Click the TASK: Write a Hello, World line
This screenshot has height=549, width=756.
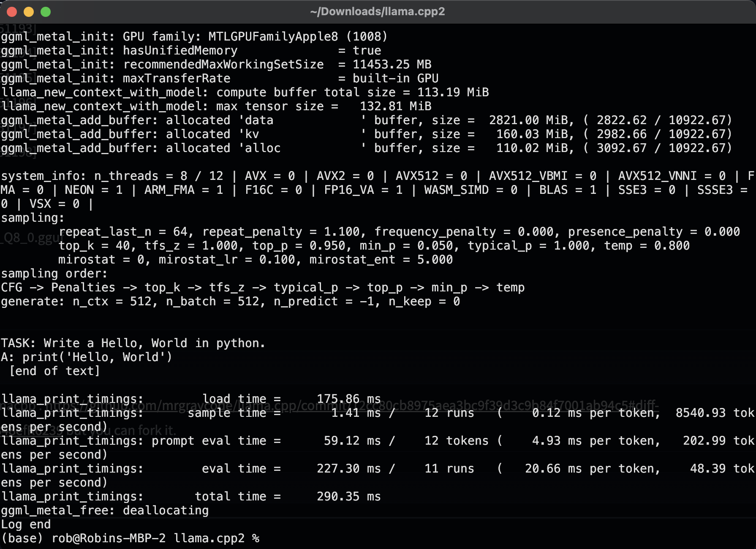tap(133, 343)
